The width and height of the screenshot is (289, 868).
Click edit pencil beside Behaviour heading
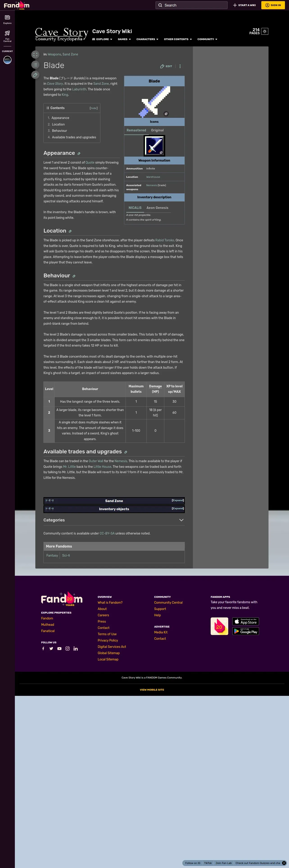74,276
